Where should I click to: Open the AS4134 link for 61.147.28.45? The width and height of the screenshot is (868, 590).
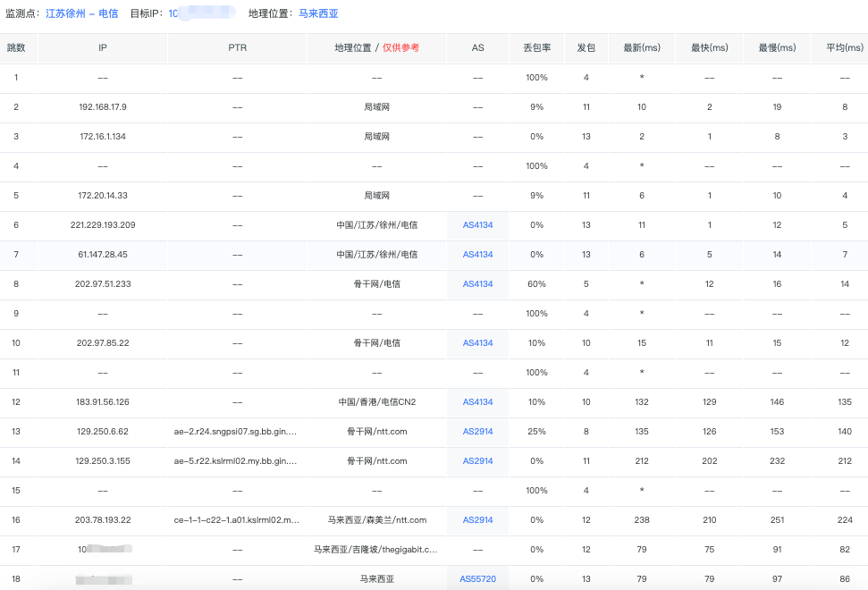coord(477,255)
